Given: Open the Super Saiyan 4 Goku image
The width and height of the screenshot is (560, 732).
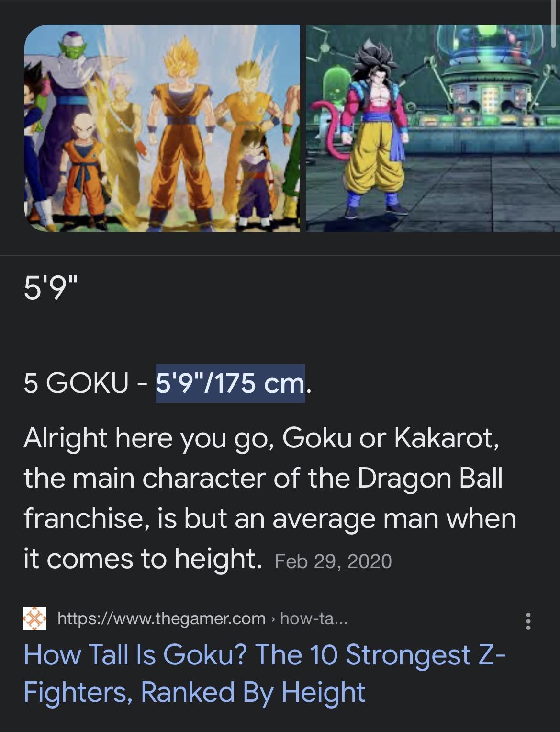Looking at the screenshot, I should 433,128.
